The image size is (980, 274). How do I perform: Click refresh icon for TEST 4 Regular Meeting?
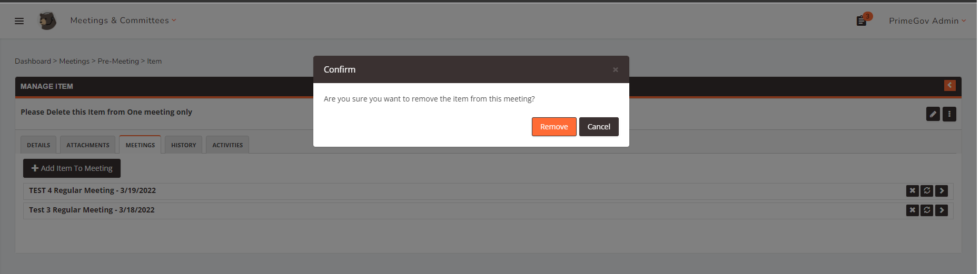click(x=927, y=191)
